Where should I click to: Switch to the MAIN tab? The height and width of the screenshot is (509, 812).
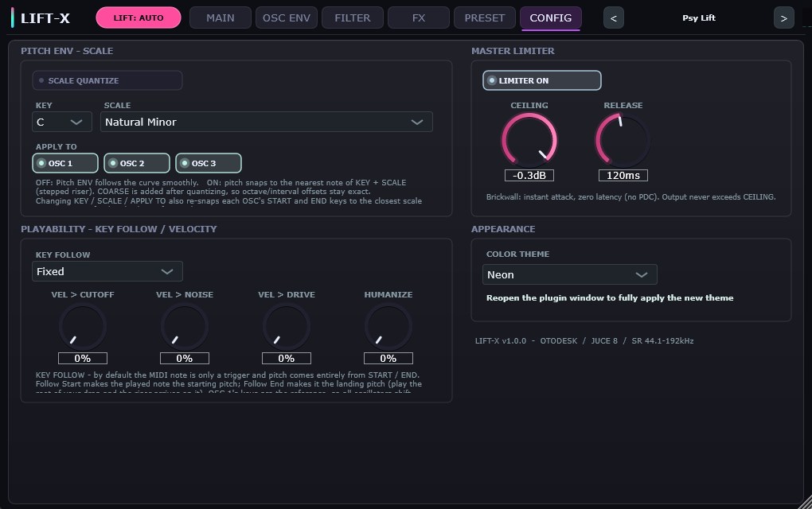point(220,18)
